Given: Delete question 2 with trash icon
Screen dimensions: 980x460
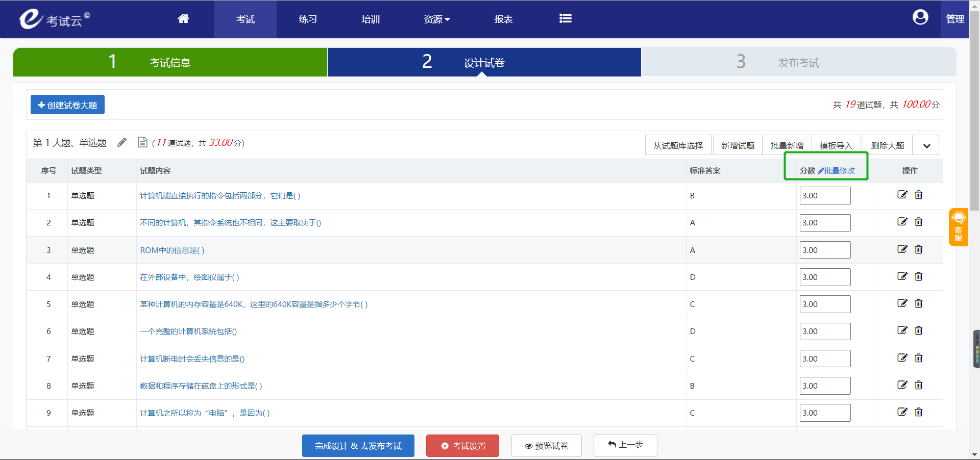Looking at the screenshot, I should 919,221.
